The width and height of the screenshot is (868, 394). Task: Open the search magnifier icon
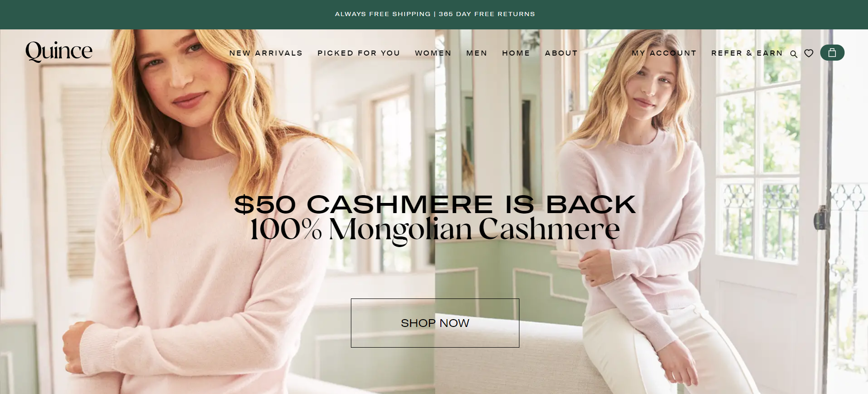point(794,54)
